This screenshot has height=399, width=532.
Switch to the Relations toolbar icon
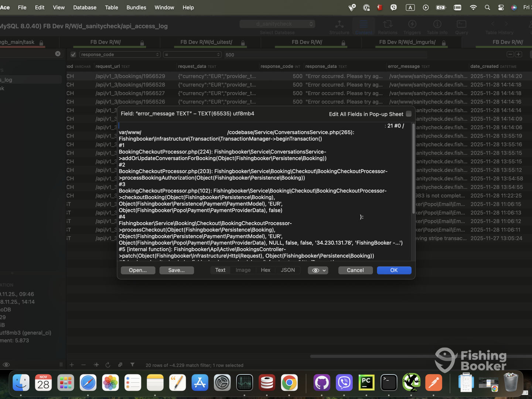tap(388, 27)
